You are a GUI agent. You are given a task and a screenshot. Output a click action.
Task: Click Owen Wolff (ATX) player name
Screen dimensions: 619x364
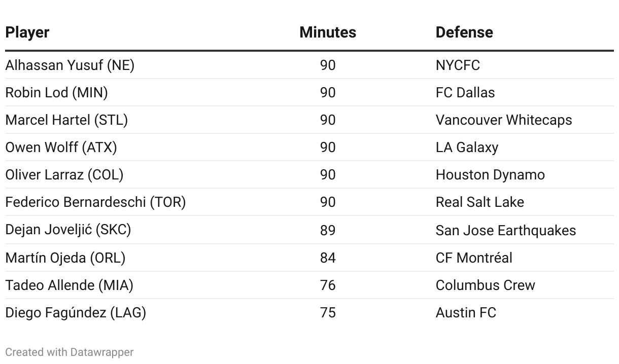[x=61, y=148]
